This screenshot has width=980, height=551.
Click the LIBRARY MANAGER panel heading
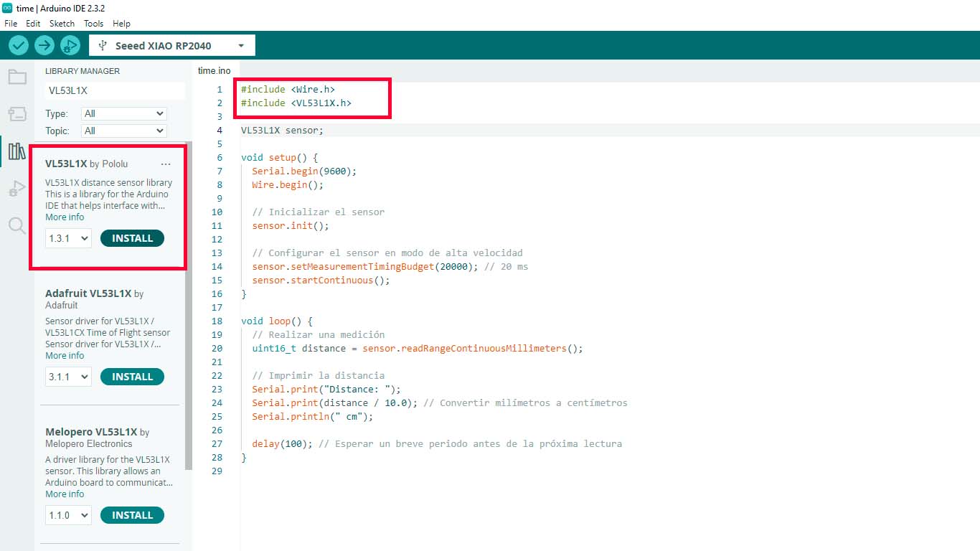83,71
